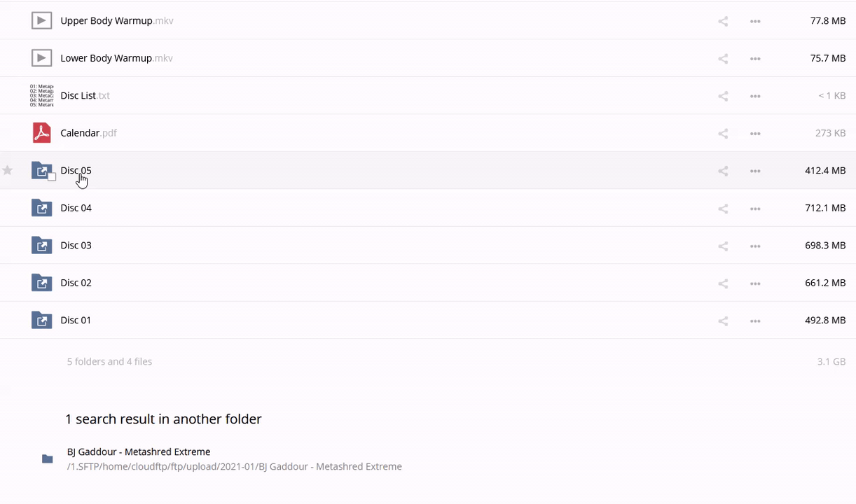Open the Lower Body Warmup.mkv file
This screenshot has width=856, height=504.
[106, 58]
